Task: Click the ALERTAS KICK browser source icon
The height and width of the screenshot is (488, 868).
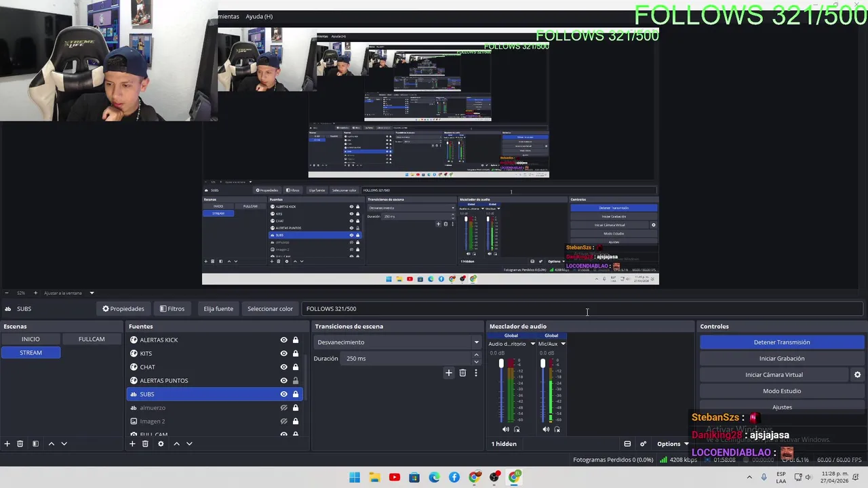Action: coord(134,340)
